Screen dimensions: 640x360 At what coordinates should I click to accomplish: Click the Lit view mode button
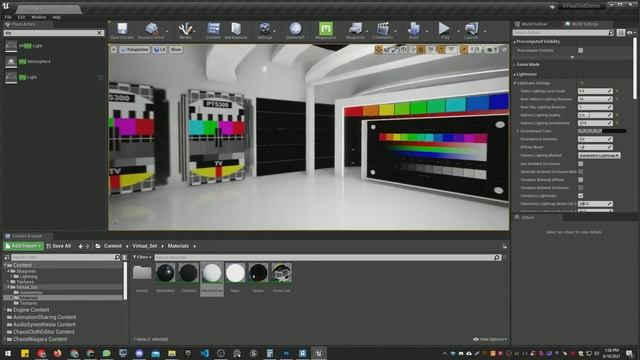(x=159, y=50)
